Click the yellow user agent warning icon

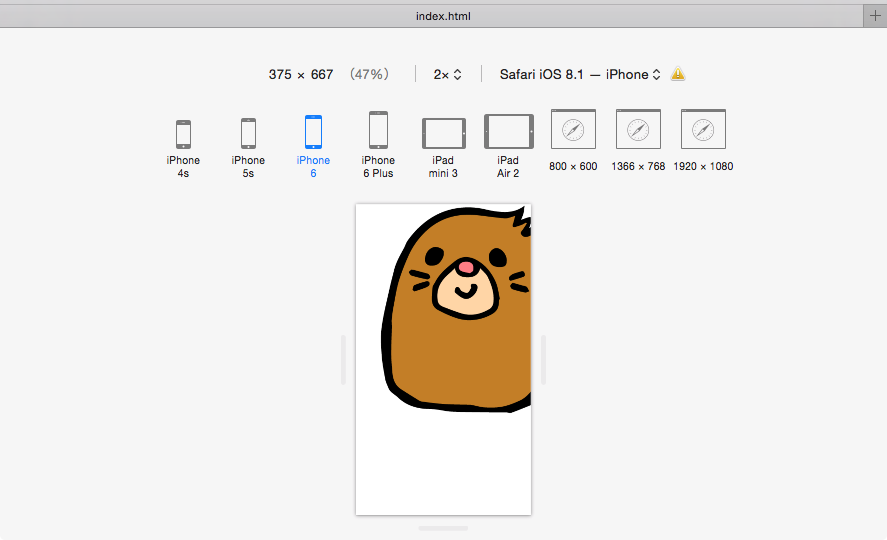678,74
